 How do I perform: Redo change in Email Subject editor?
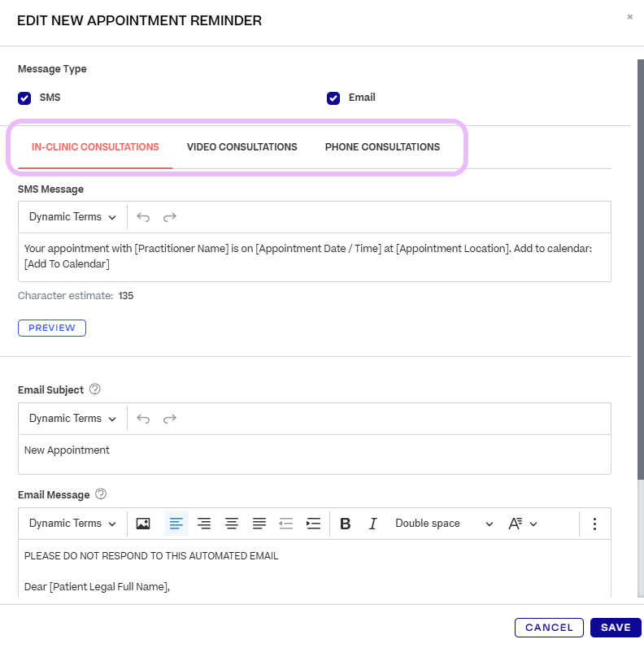tap(169, 419)
